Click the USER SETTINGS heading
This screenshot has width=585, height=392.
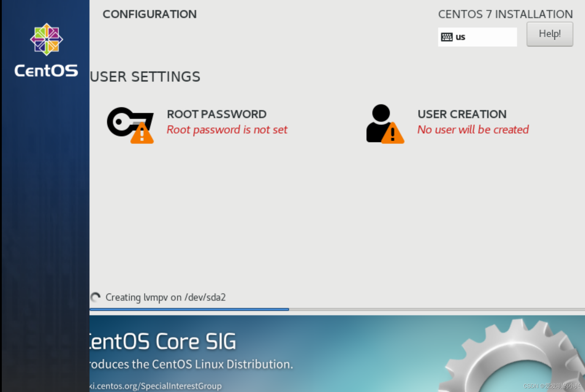pos(145,77)
